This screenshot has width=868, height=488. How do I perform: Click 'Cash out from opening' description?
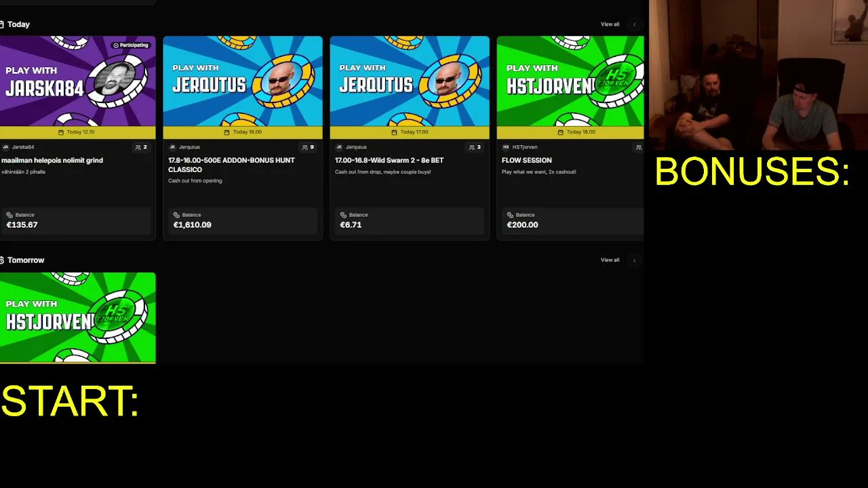click(195, 181)
